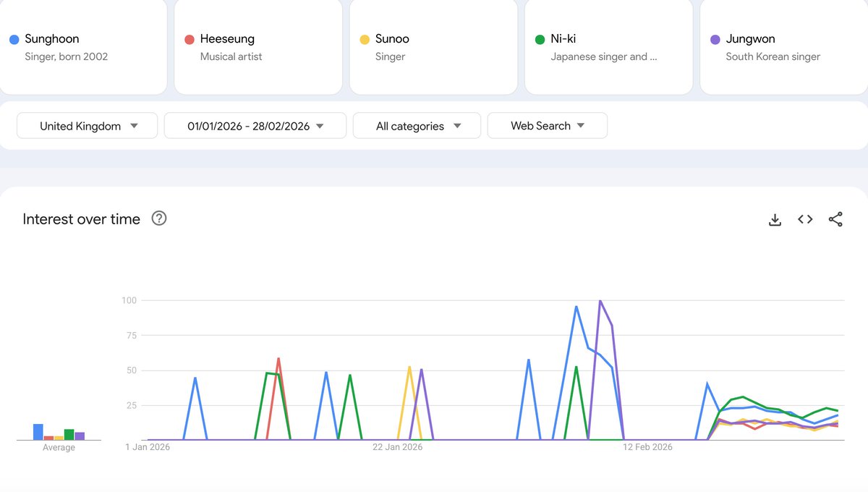The image size is (868, 492).
Task: Share the interest over time chart
Action: point(835,219)
